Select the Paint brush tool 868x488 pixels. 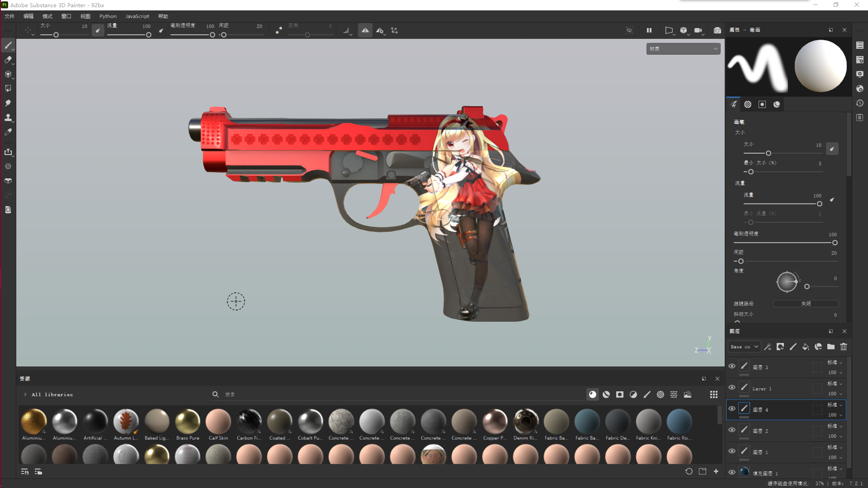pos(8,45)
